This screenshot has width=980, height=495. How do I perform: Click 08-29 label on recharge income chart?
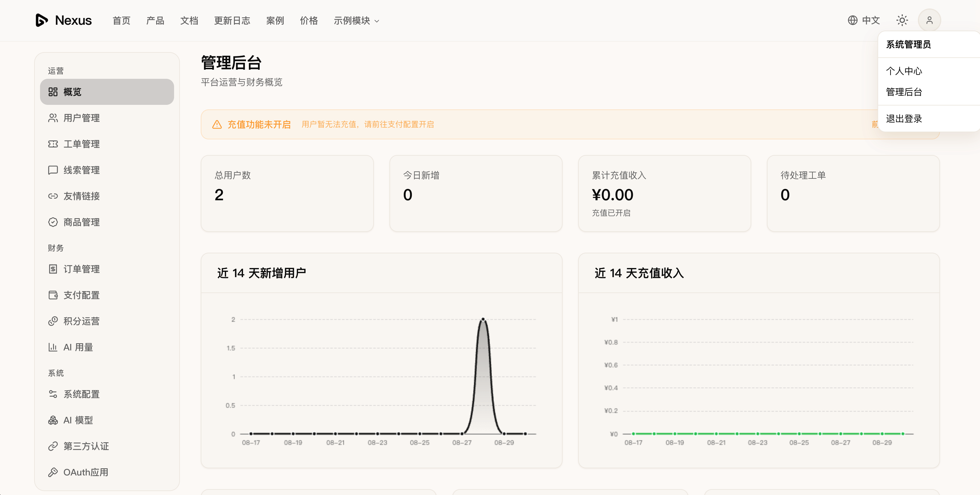882,443
